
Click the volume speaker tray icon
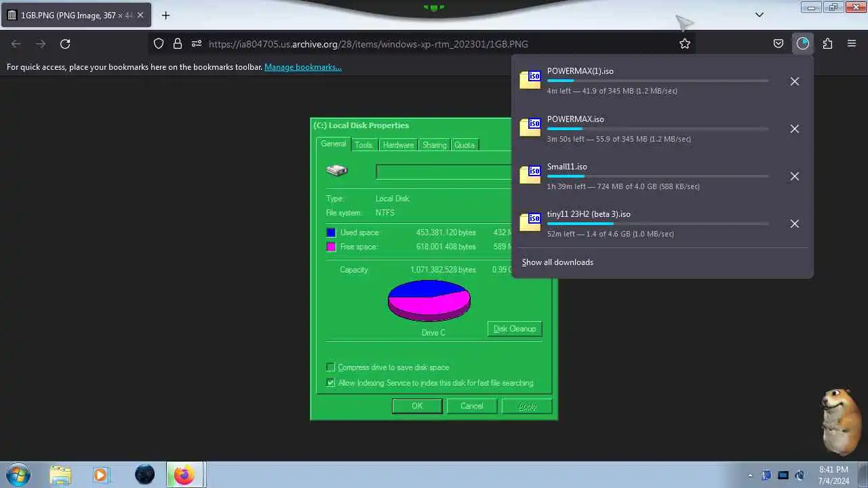point(800,475)
